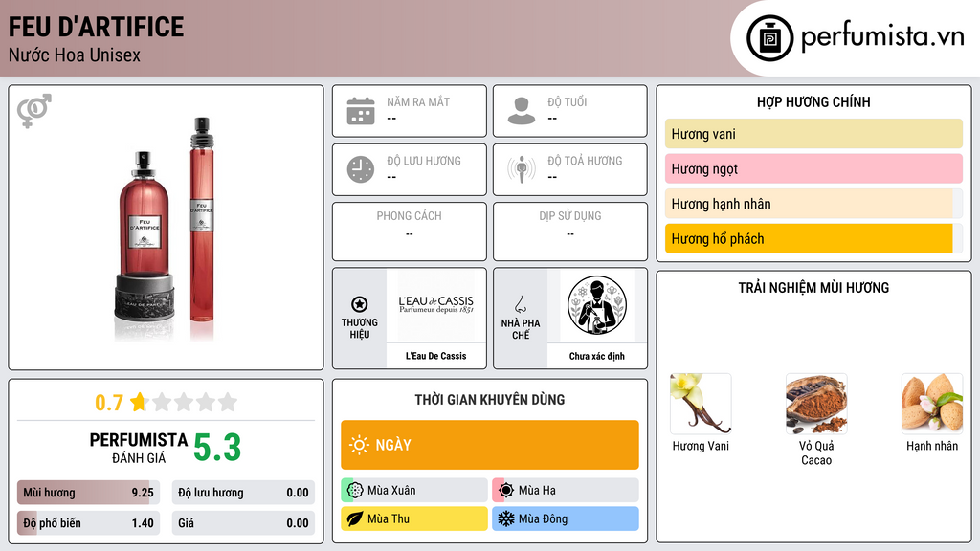This screenshot has width=980, height=551.
Task: Click the sillage icon beside Độ Toả Hương
Action: coord(522,169)
